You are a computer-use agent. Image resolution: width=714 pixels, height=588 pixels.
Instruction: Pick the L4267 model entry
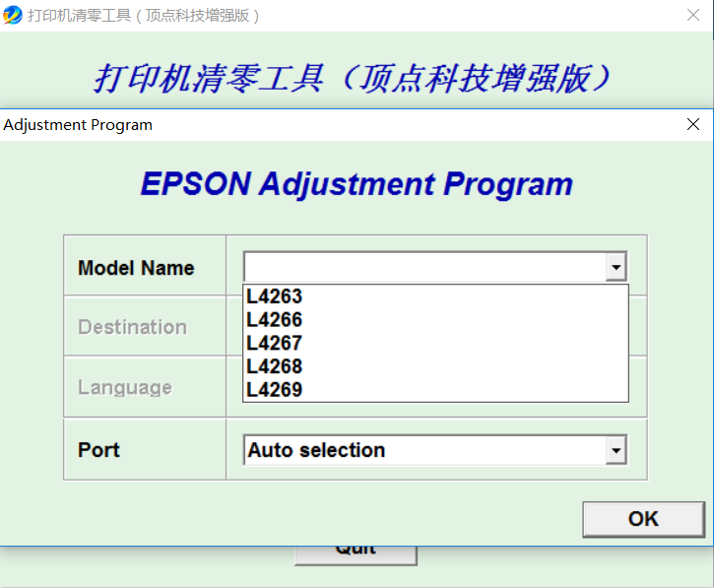[x=435, y=344]
